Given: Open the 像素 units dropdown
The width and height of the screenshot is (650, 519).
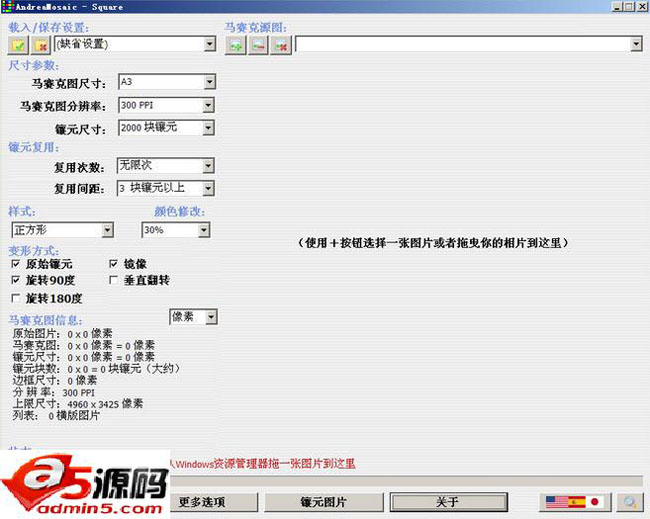Looking at the screenshot, I should tap(211, 317).
